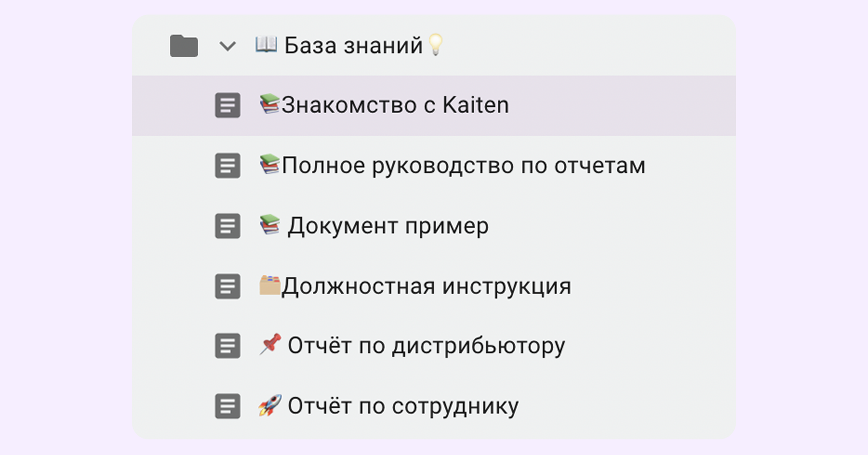Image resolution: width=868 pixels, height=455 pixels.
Task: Select the document icon beside Знакомство с Kaiten
Action: (227, 105)
